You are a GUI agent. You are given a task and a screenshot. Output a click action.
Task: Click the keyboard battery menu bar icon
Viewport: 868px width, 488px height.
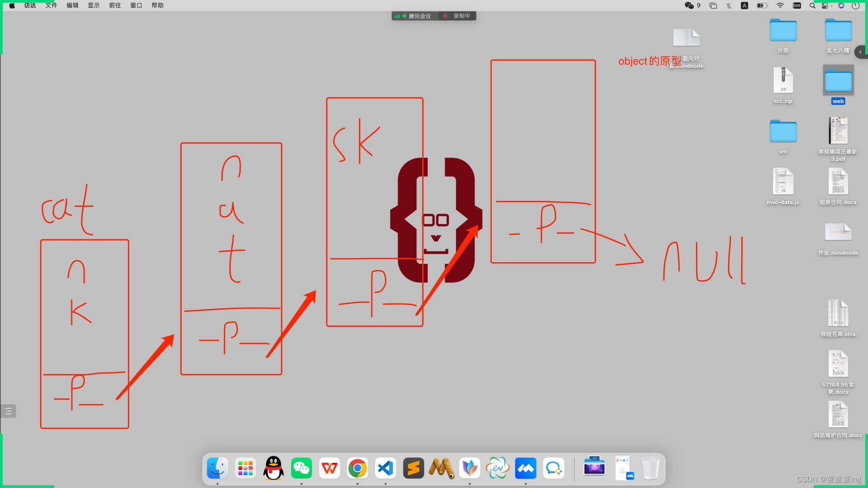[797, 5]
